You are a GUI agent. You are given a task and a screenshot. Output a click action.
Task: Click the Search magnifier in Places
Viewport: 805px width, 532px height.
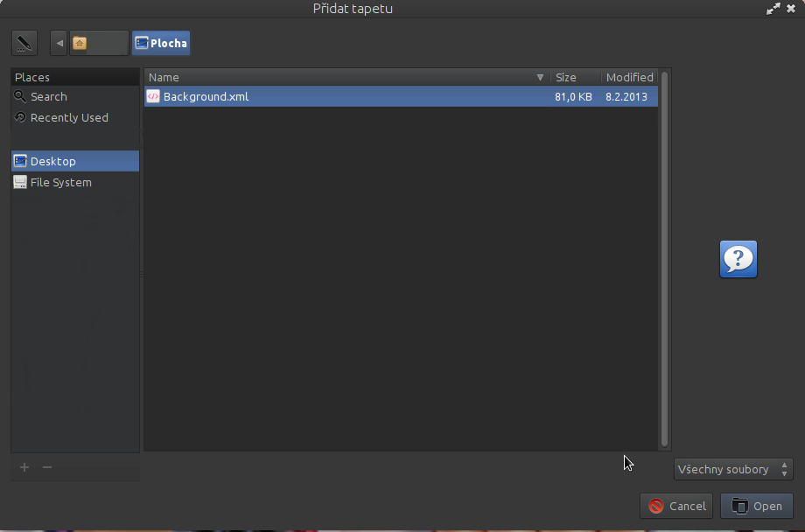coord(20,96)
